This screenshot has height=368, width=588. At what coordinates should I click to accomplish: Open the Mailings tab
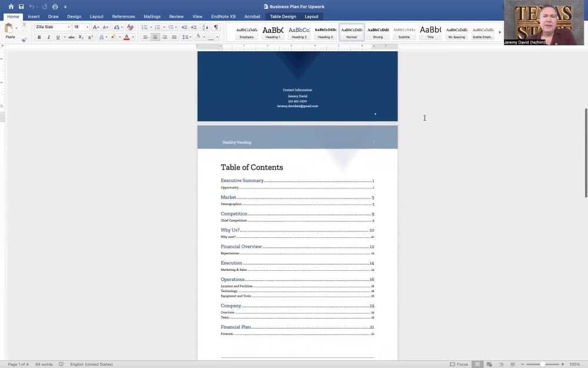pos(152,16)
